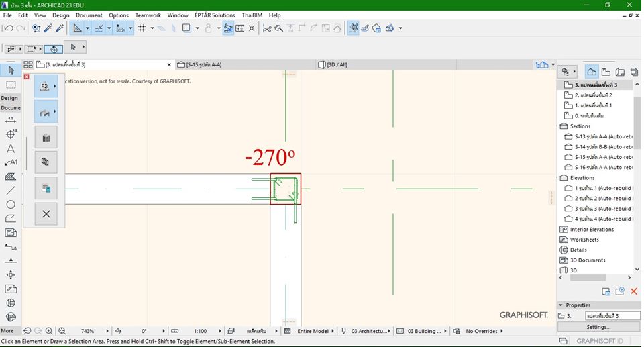
Task: Click the X button in the floating palette
Action: coord(46,214)
